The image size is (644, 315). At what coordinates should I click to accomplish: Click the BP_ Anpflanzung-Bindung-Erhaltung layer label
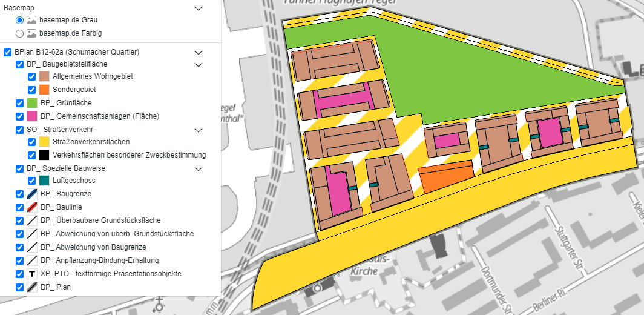pyautogui.click(x=100, y=260)
